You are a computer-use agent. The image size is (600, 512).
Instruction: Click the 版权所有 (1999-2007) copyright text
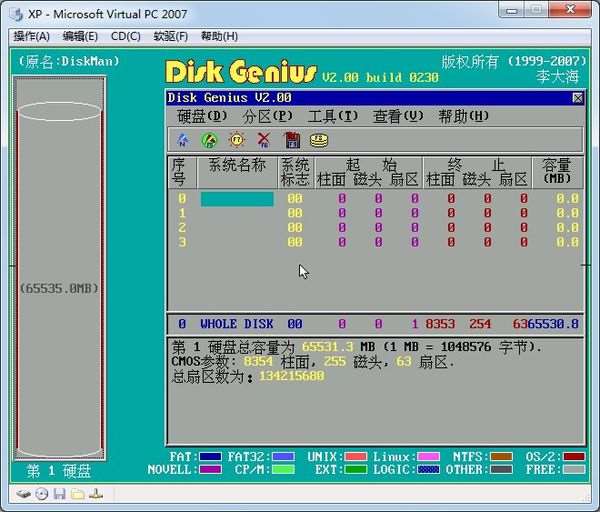[x=514, y=61]
